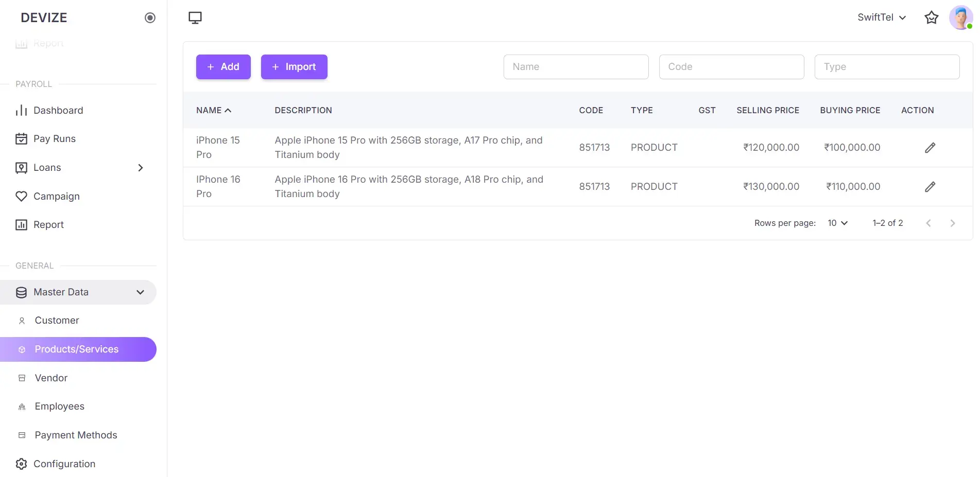Click the iPhone 15 Pro description text
Image resolution: width=980 pixels, height=477 pixels.
pyautogui.click(x=408, y=148)
